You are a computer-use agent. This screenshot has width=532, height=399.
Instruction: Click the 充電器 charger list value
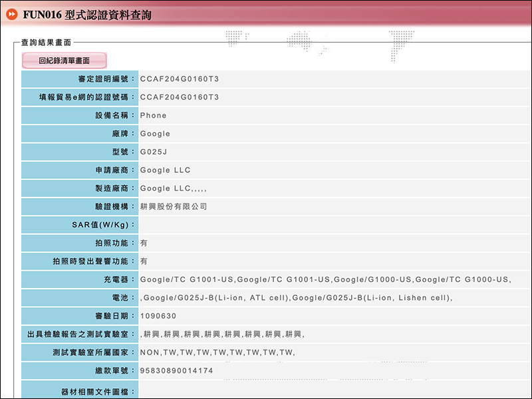click(326, 279)
